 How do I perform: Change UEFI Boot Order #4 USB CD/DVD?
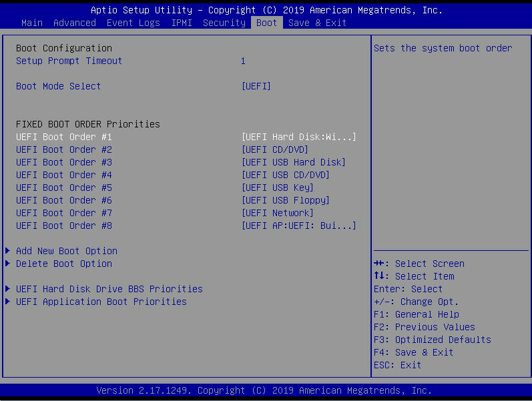[x=285, y=175]
